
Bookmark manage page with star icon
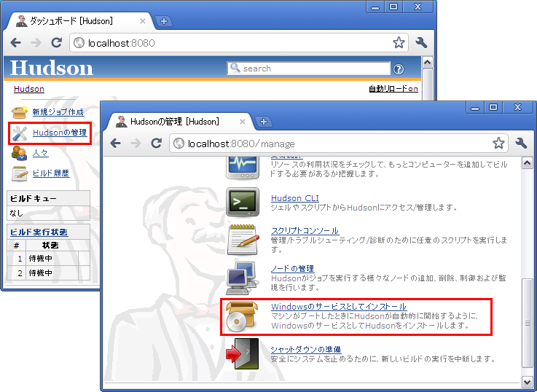tap(498, 144)
